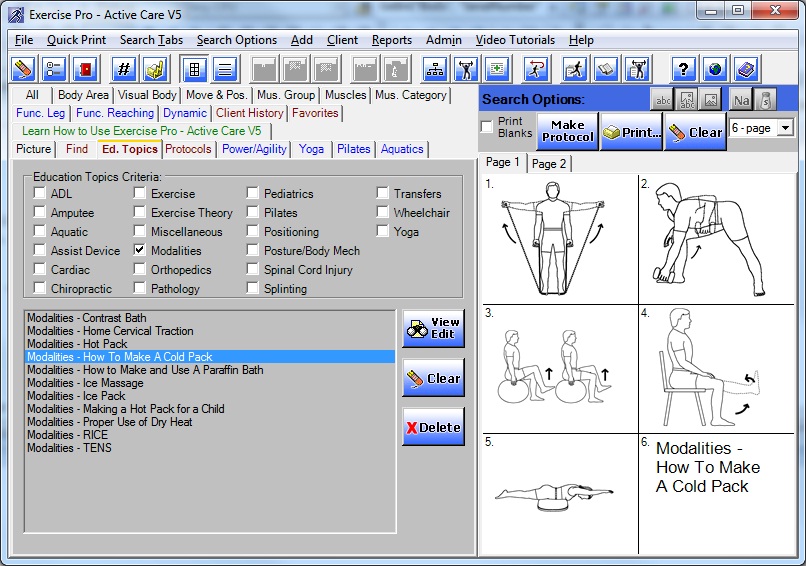The image size is (806, 566).
Task: Check the Spinal Cord Injury checkbox
Action: click(252, 269)
